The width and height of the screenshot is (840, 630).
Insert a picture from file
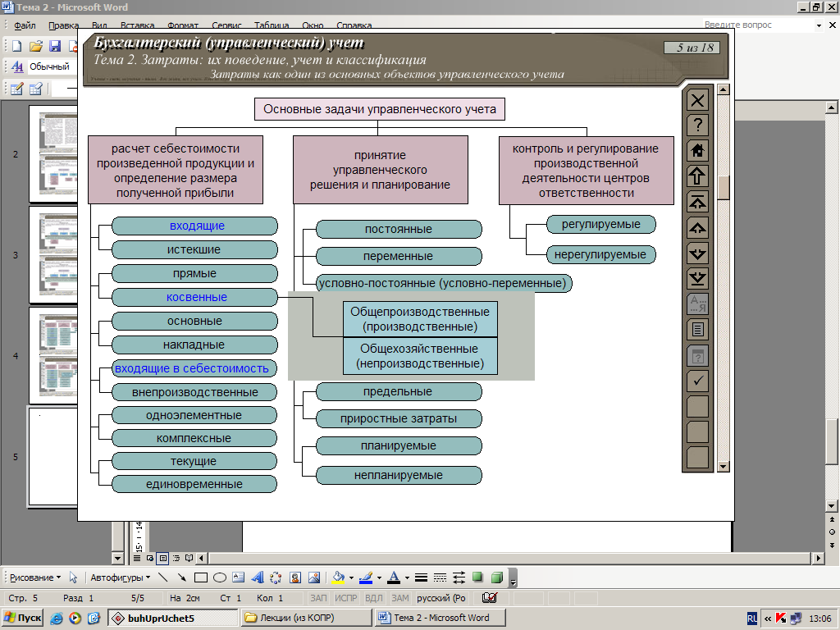(314, 577)
